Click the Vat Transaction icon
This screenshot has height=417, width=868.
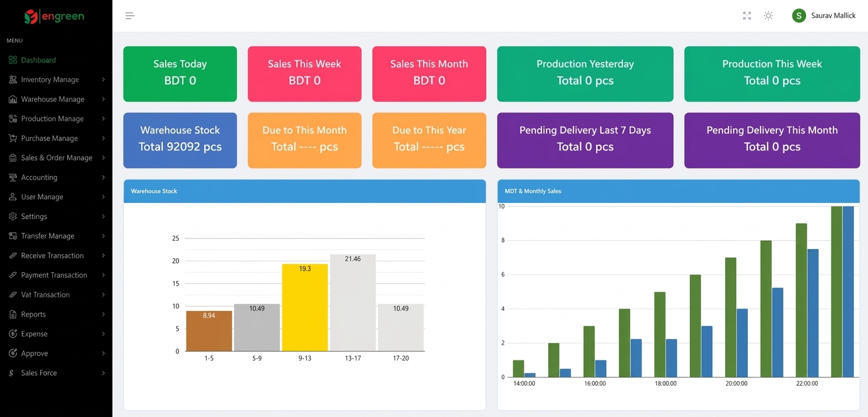point(13,295)
